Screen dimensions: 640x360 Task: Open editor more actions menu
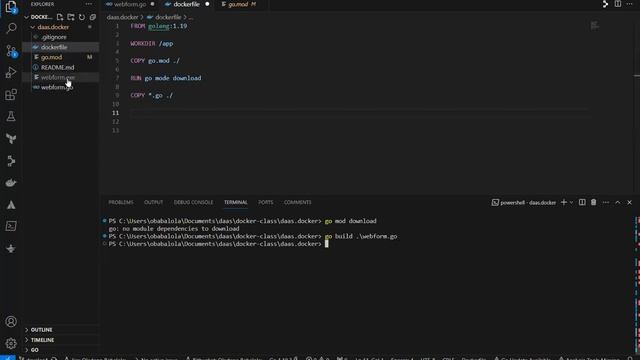[629, 4]
